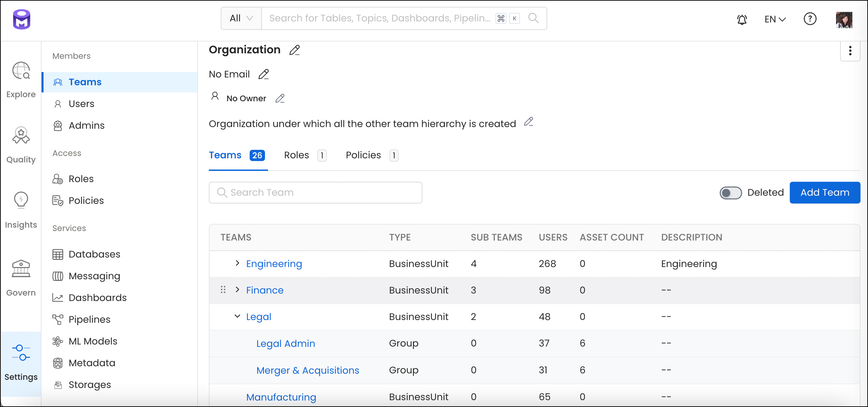This screenshot has width=868, height=407.
Task: Focus the global search field
Action: coord(380,18)
